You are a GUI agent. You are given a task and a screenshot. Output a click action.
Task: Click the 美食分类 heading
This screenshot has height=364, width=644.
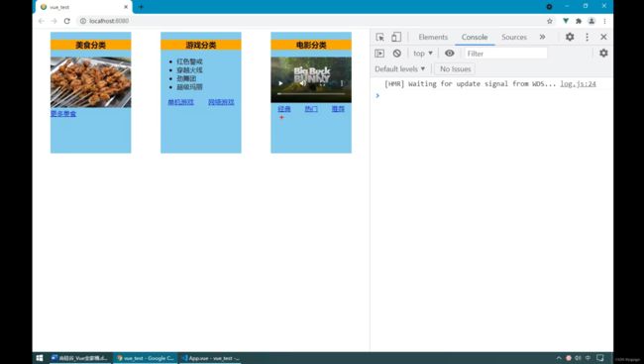(x=91, y=46)
